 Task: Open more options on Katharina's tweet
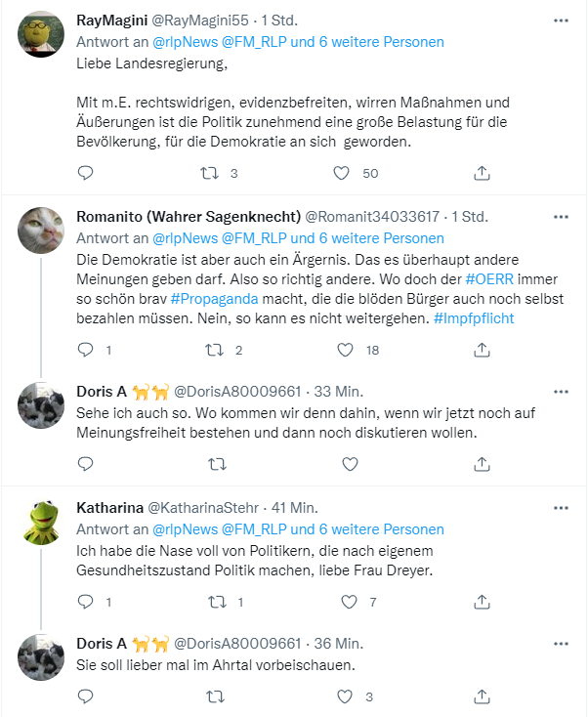tap(561, 508)
